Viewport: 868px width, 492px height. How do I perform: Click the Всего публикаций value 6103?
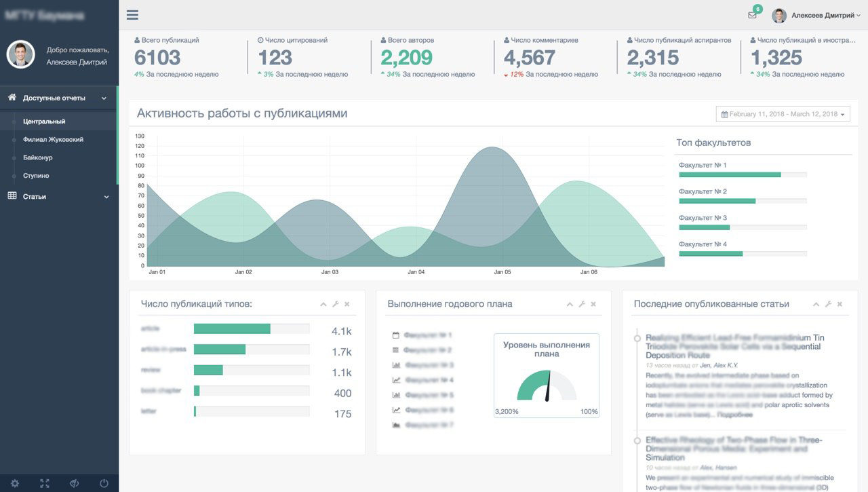[x=157, y=58]
